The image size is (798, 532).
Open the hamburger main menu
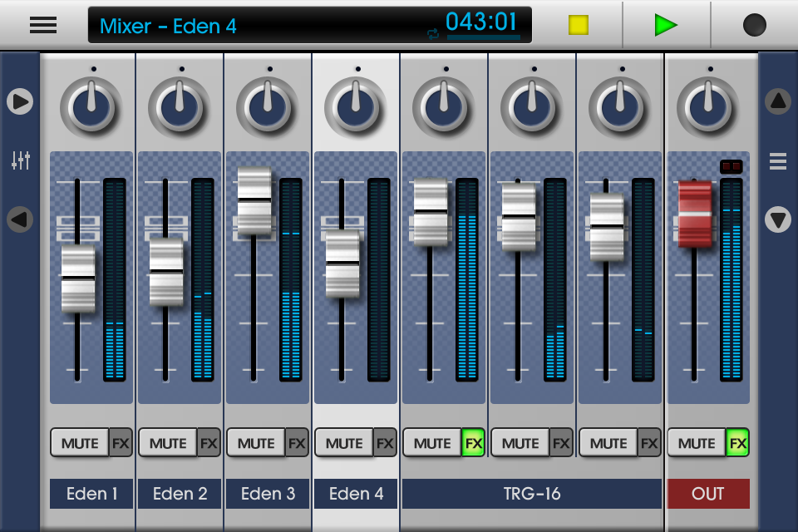42,24
